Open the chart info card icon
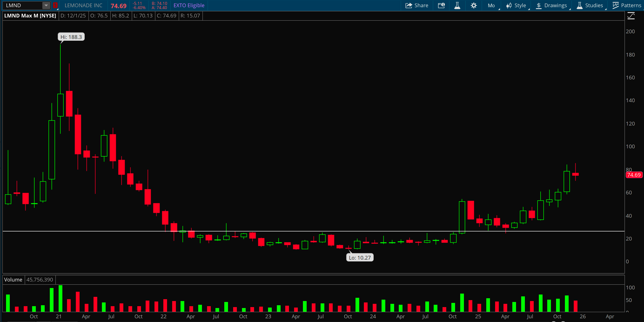 pyautogui.click(x=441, y=6)
